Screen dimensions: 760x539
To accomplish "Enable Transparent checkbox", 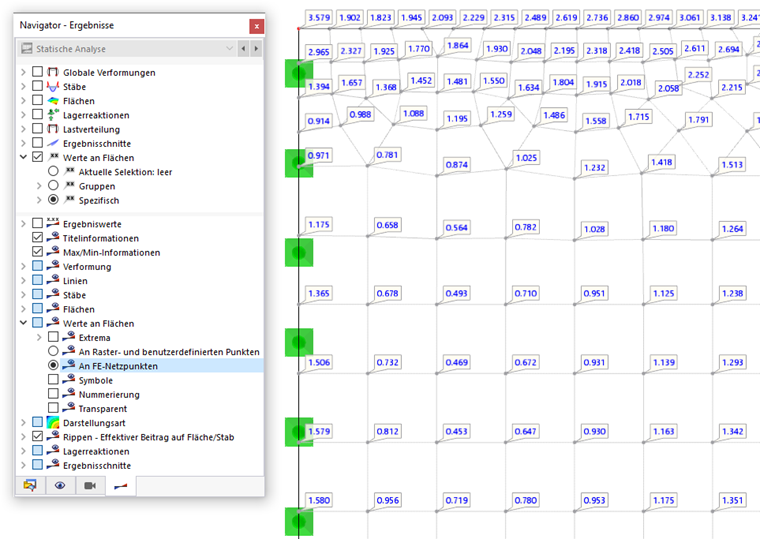I will [53, 408].
